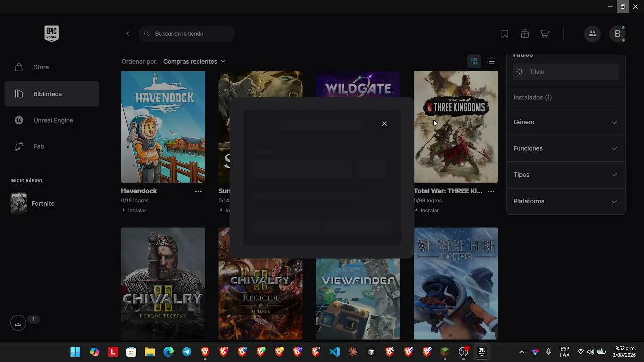Select the Instalados (1) filter

pyautogui.click(x=533, y=97)
